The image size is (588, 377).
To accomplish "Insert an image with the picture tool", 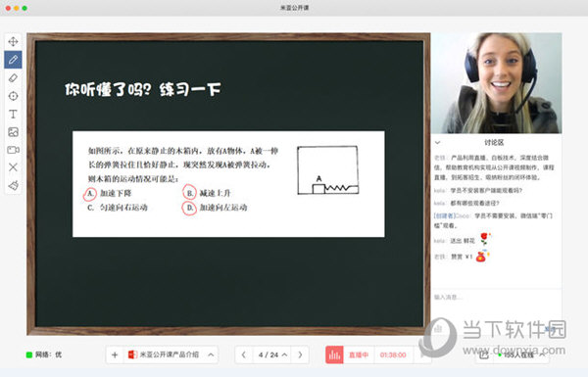I will point(13,132).
